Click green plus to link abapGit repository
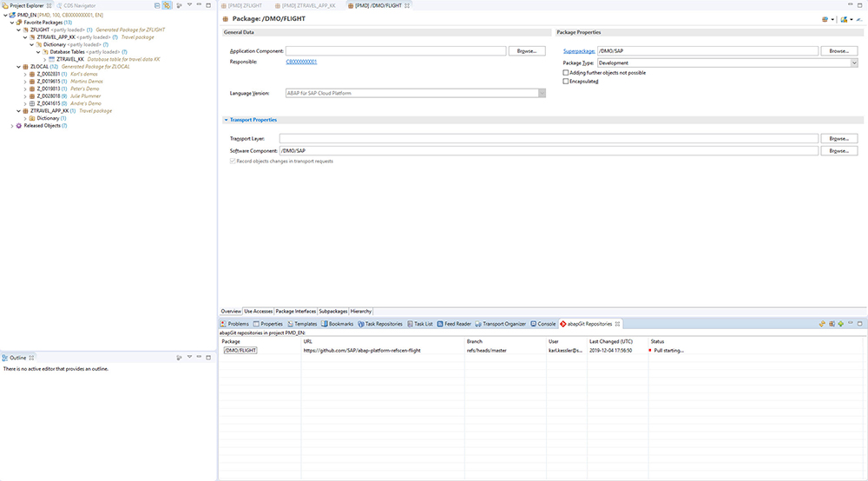The image size is (868, 481). click(x=841, y=324)
